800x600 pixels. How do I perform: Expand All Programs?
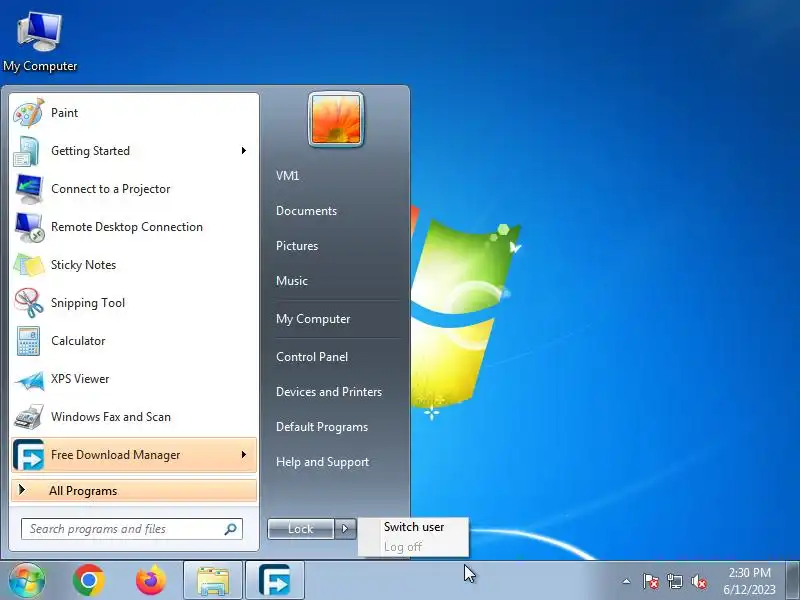pos(134,491)
